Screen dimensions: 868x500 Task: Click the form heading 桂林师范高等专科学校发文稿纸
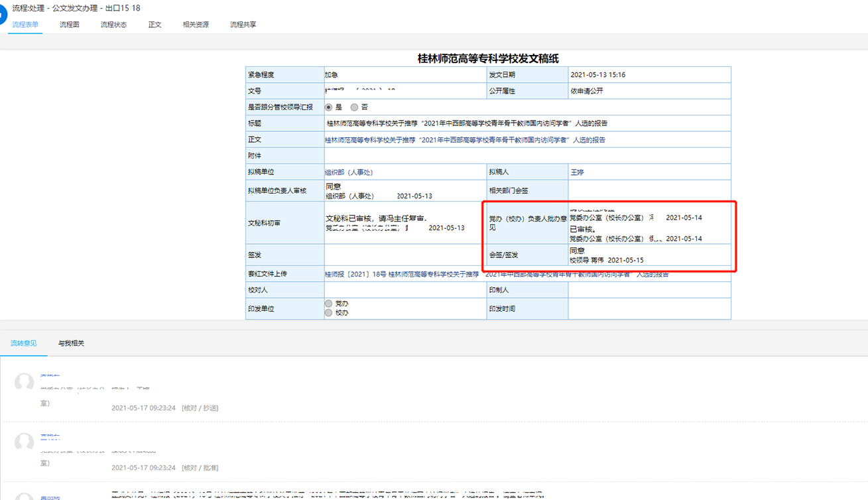pos(488,58)
